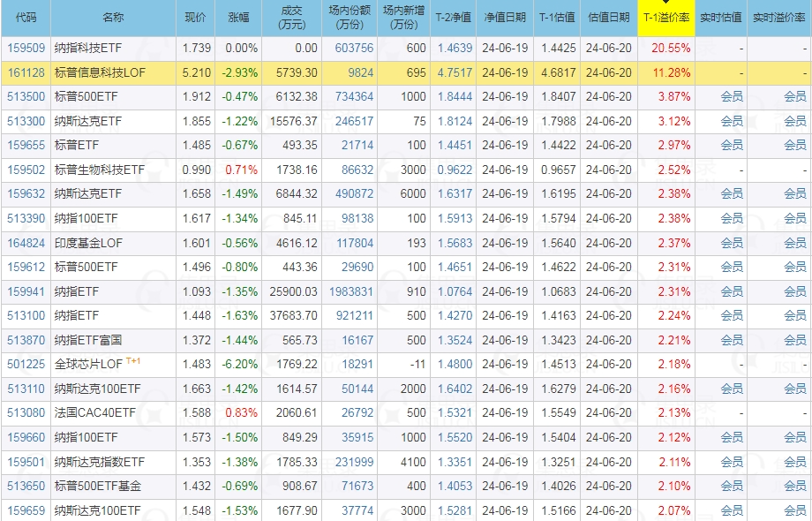Screen dimensions: 812x521
Task: Sort by 场内份额 column header
Action: (x=350, y=18)
